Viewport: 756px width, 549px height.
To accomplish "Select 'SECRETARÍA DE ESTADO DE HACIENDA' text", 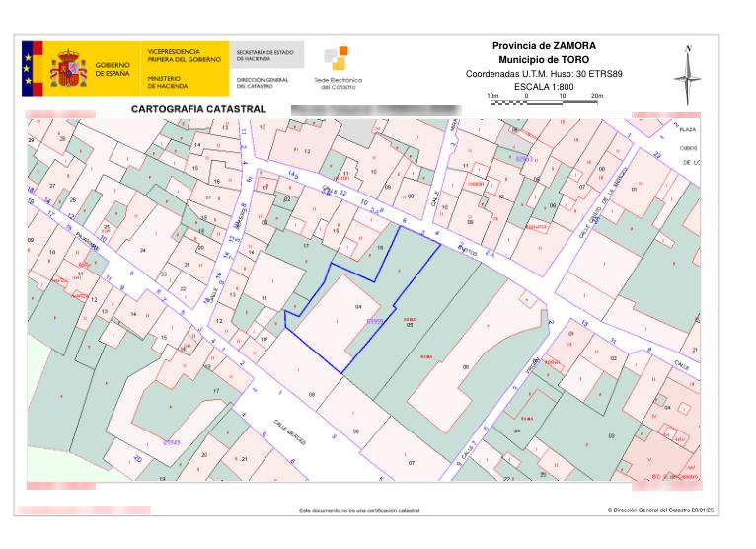I will pyautogui.click(x=265, y=55).
